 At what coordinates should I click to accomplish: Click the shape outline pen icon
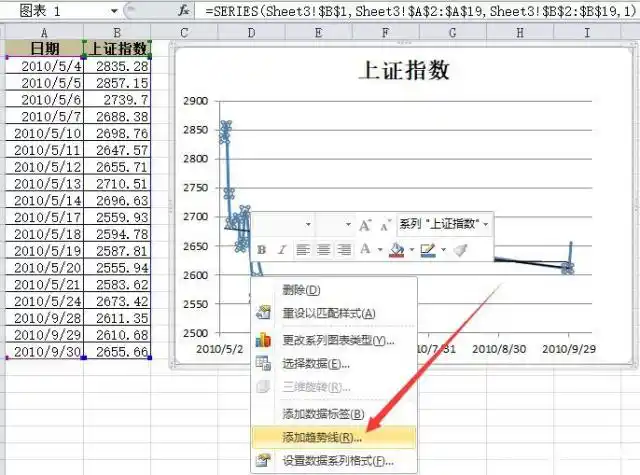pos(428,250)
